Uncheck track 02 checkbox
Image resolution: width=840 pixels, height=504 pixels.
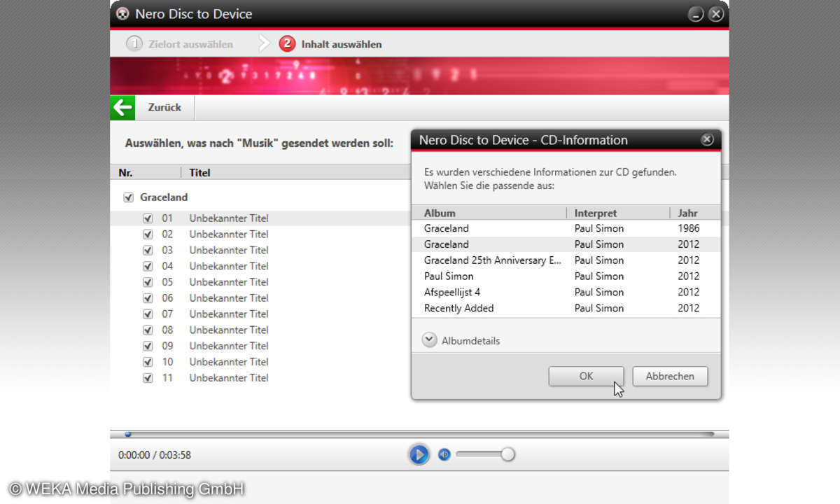click(x=148, y=234)
